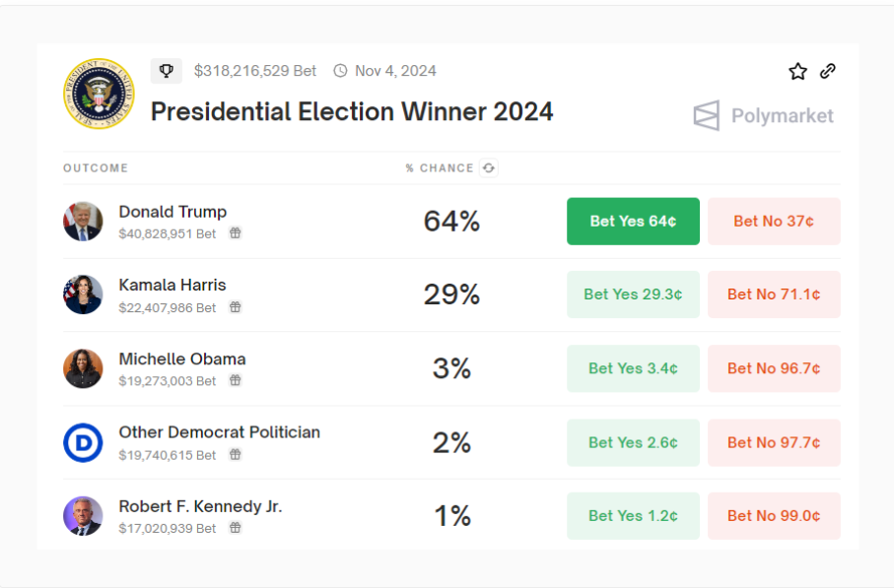Click Bet Yes 2.6¢ for Other Democrat

pos(633,442)
